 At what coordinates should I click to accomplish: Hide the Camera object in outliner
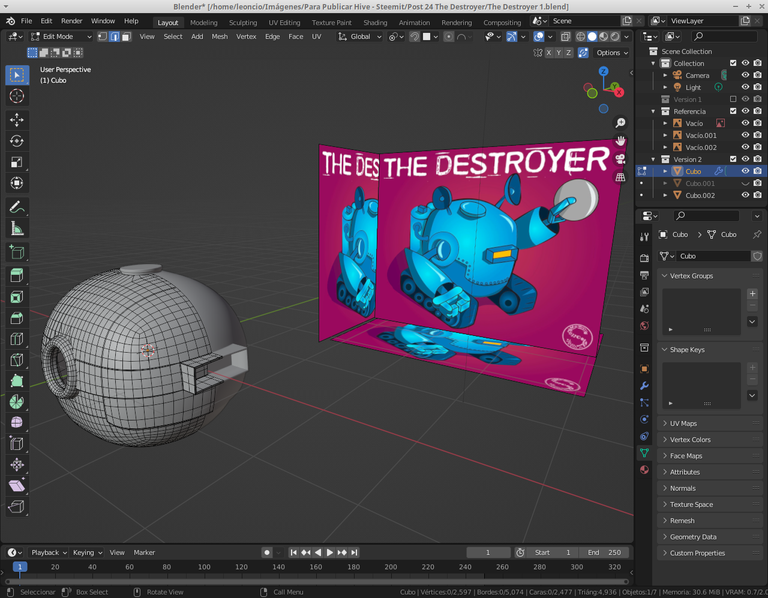744,75
